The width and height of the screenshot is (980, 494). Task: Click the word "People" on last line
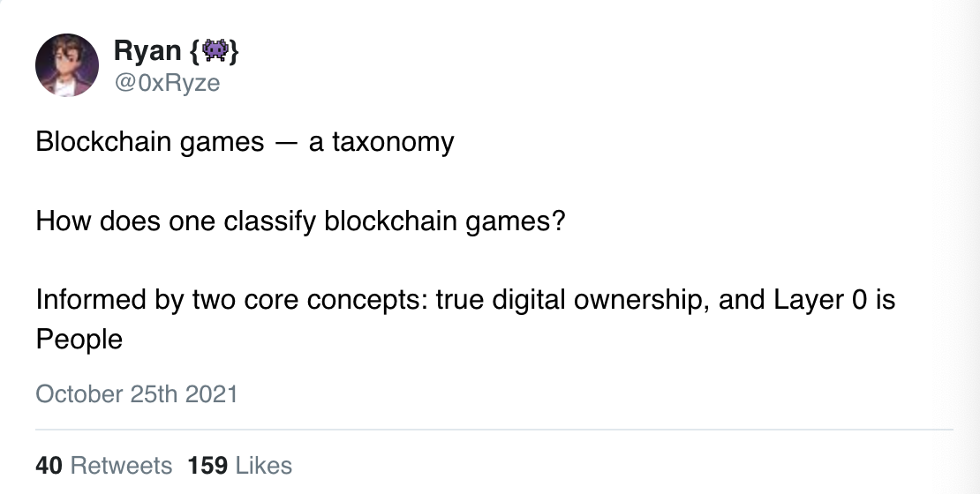(x=79, y=339)
